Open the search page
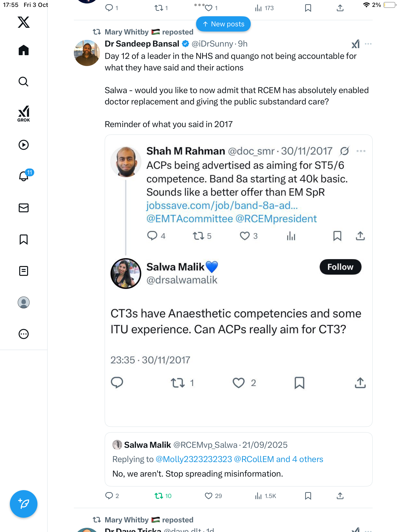 24,82
